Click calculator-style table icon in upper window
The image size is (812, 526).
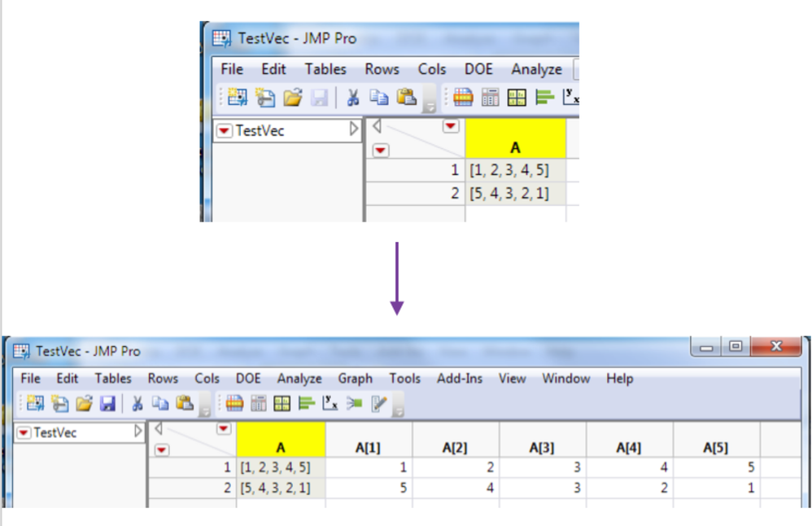tap(490, 97)
